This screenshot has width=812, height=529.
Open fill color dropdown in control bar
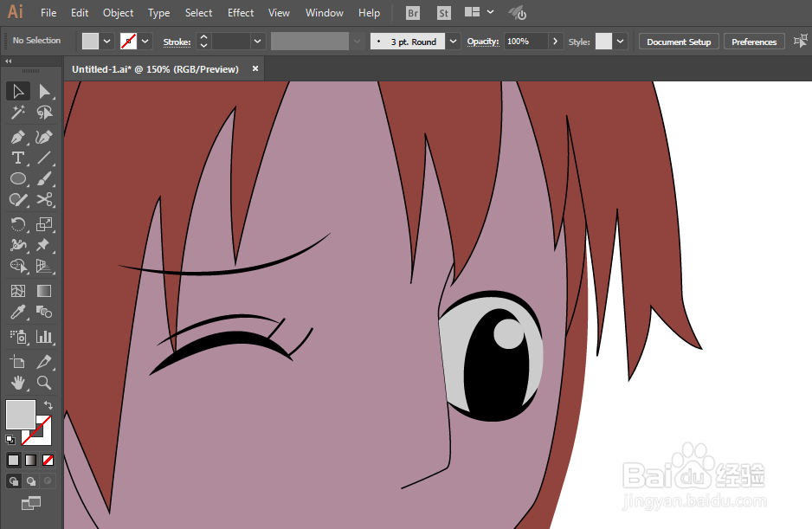click(106, 42)
